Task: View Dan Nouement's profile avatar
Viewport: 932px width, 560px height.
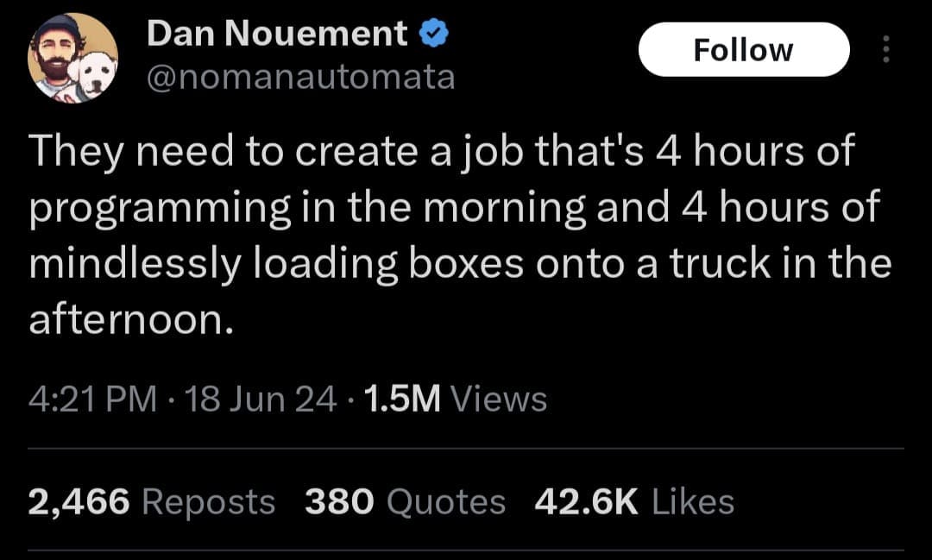Action: tap(75, 56)
